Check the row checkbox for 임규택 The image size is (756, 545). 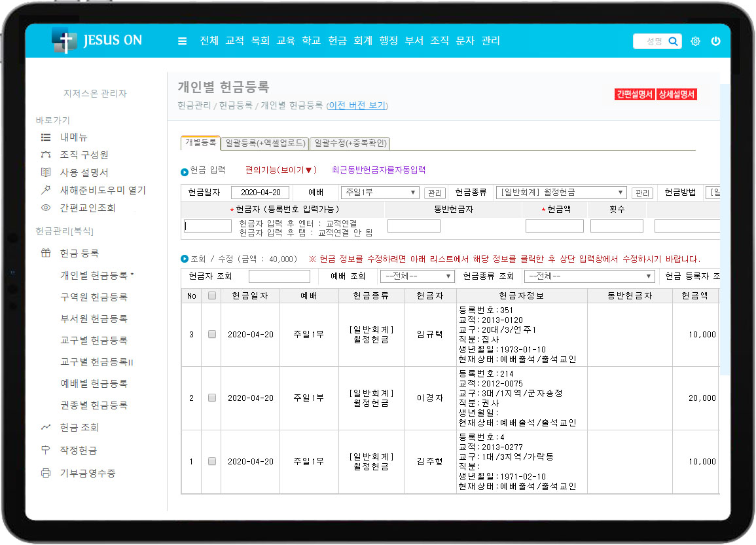tap(211, 334)
